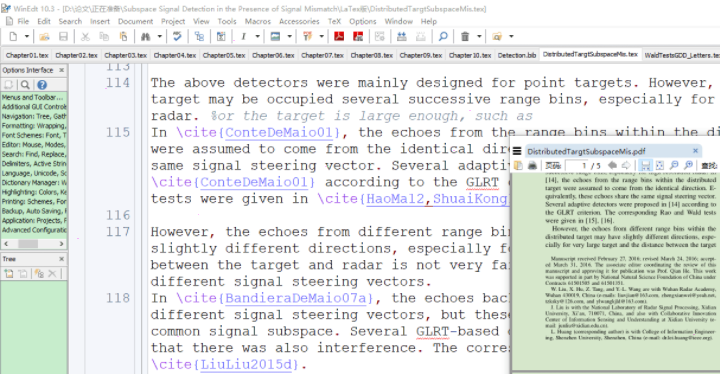Open the TeX menu
Screen dimensions: 720x374
tap(334, 21)
